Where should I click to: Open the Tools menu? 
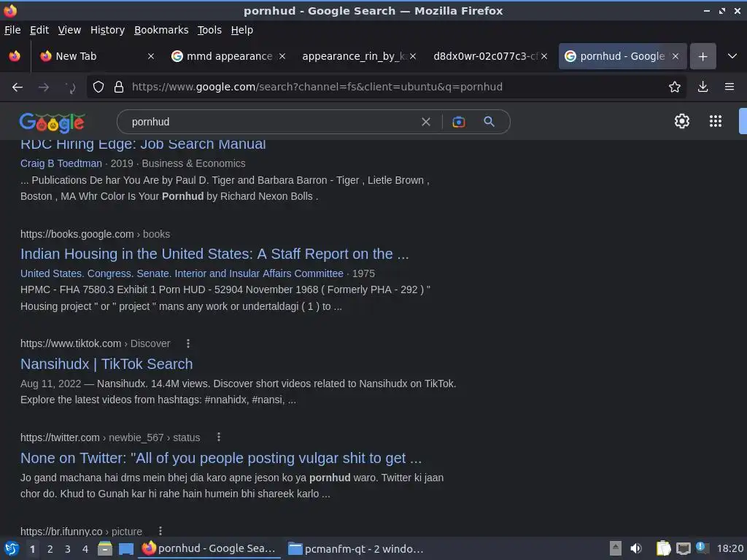coord(209,30)
